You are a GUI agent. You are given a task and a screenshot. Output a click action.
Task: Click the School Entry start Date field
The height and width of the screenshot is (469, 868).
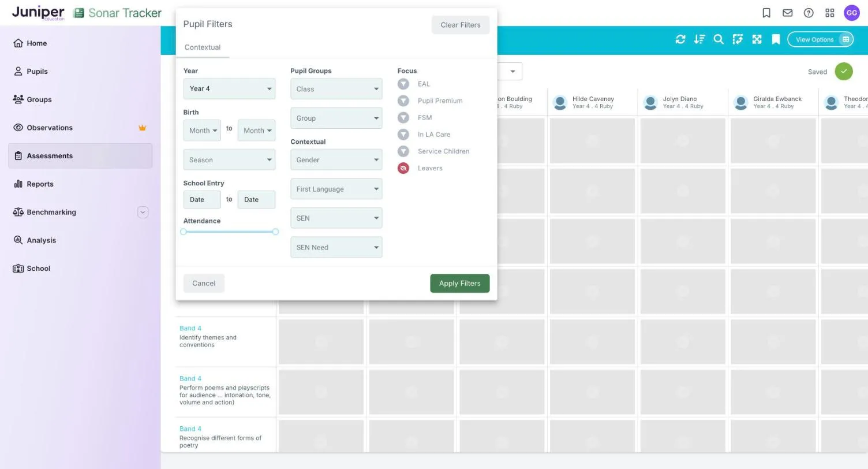coord(202,199)
